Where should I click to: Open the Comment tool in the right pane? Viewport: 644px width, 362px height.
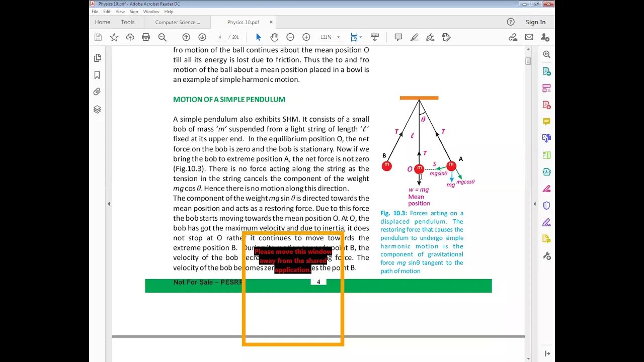click(x=546, y=122)
